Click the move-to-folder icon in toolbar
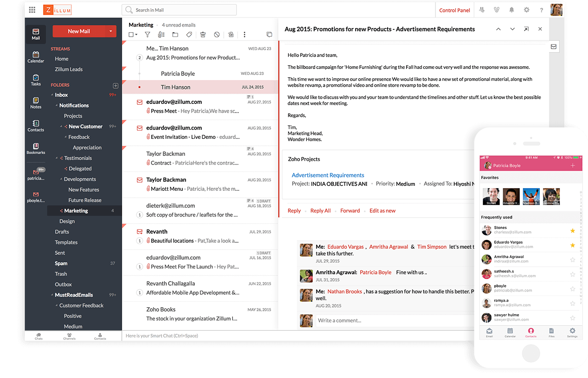The image size is (588, 378). [x=175, y=34]
